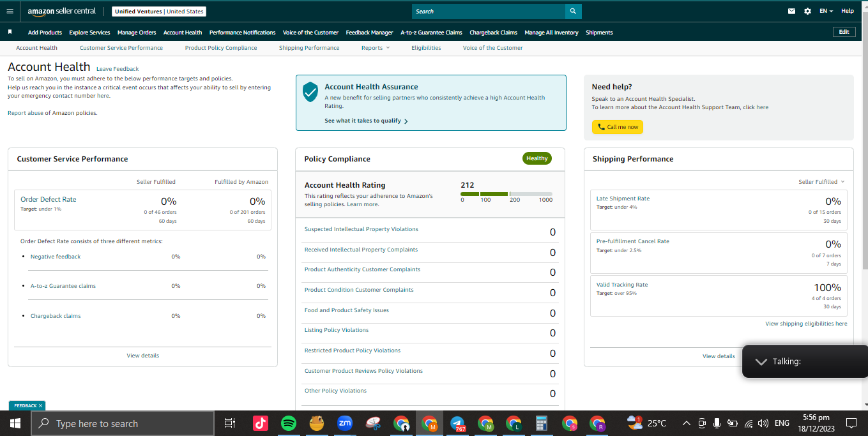This screenshot has width=868, height=436.
Task: Open Product Policy Compliance tab
Action: click(x=221, y=48)
